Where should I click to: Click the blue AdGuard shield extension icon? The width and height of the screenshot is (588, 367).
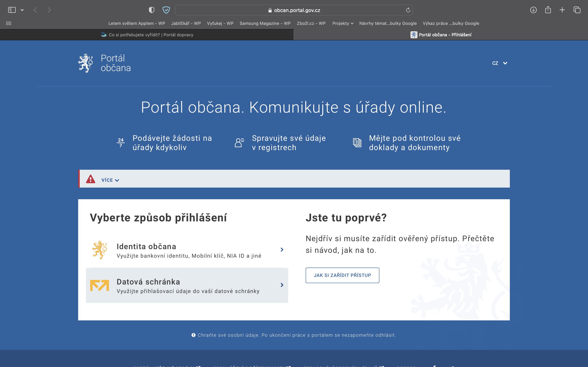[166, 10]
